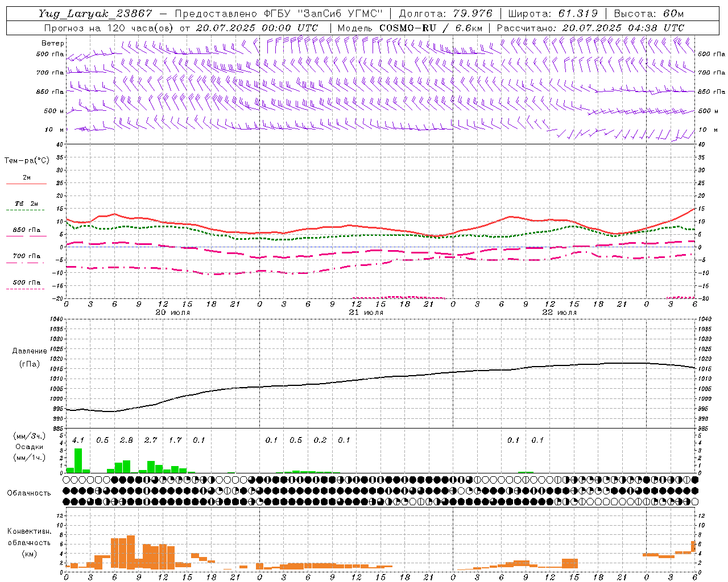Click the Ветер wind panel label
The width and height of the screenshot is (728, 582).
53,43
